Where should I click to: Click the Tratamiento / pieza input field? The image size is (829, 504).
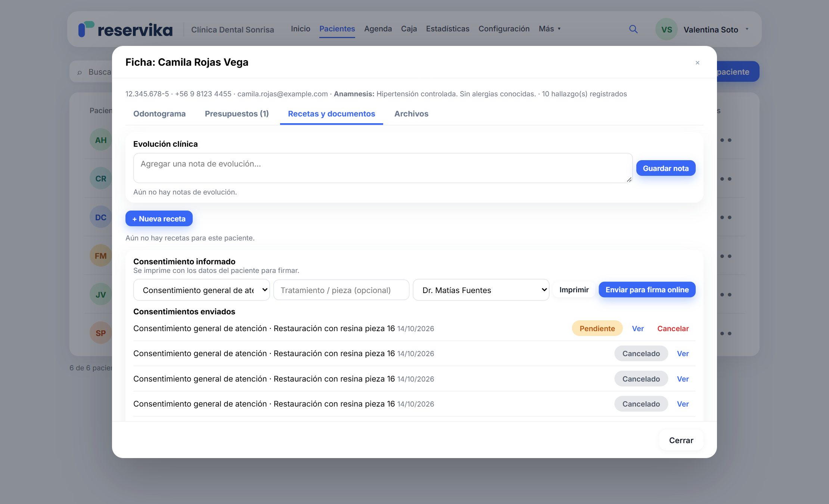coord(341,290)
